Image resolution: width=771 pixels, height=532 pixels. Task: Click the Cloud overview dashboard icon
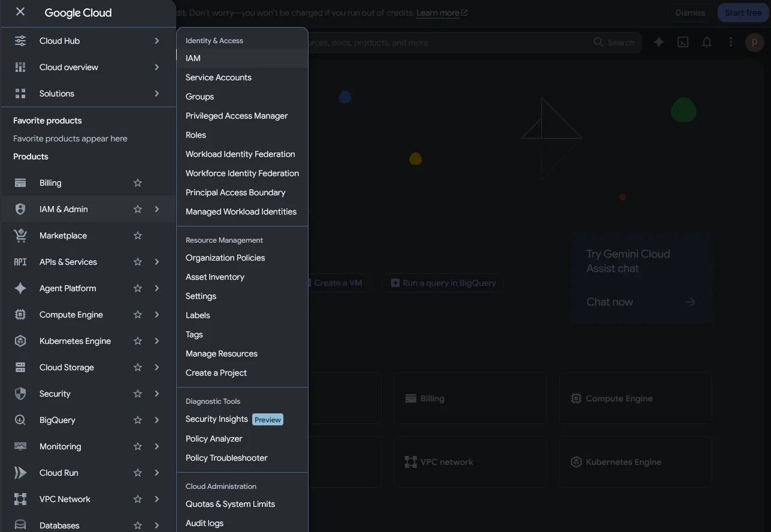(x=20, y=67)
